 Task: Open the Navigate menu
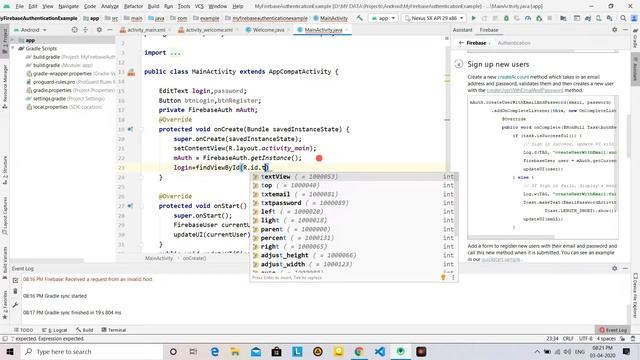pos(69,6)
